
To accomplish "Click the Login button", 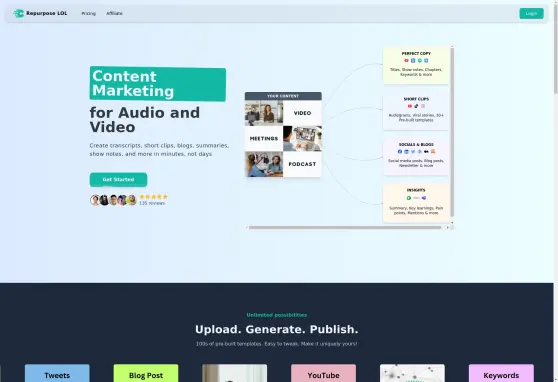I will point(531,14).
